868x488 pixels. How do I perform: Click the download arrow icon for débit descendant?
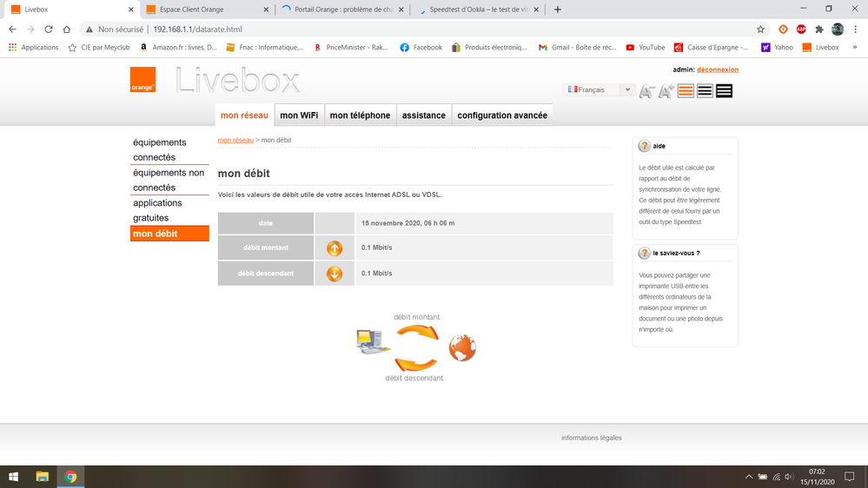tap(335, 274)
